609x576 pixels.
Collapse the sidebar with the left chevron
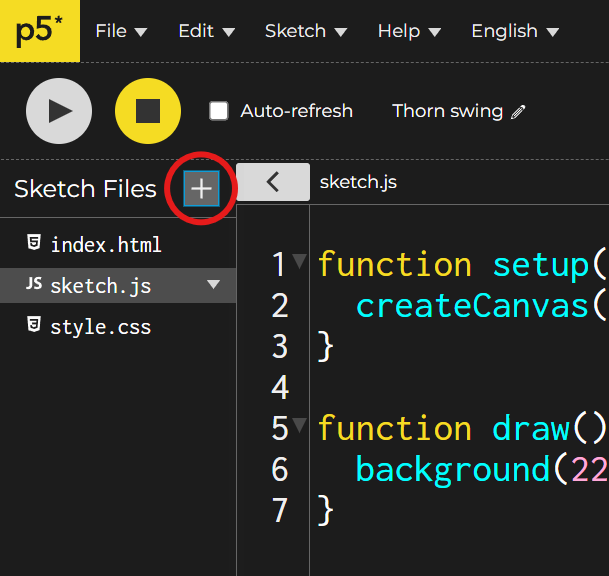(x=272, y=182)
